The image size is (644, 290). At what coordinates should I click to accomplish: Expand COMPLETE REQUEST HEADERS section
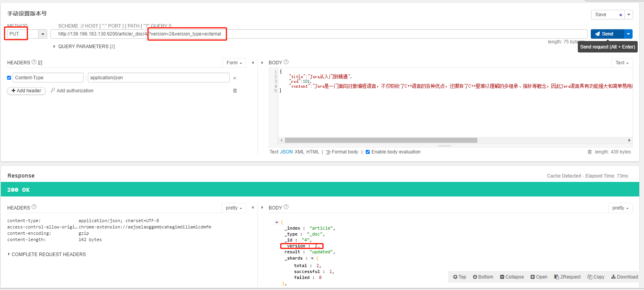pos(47,254)
